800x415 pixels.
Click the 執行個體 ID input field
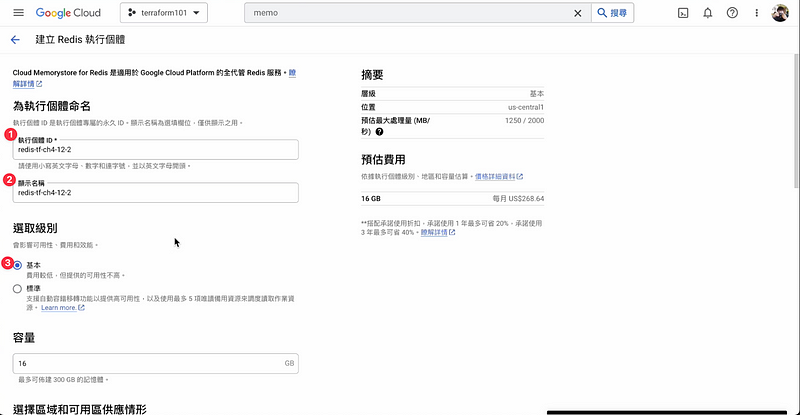pos(156,150)
